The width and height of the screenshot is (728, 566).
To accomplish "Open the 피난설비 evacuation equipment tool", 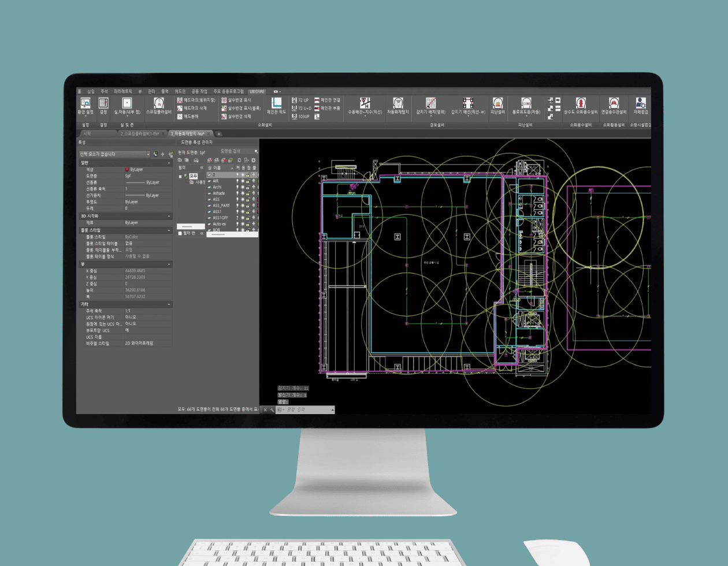I will tap(497, 105).
